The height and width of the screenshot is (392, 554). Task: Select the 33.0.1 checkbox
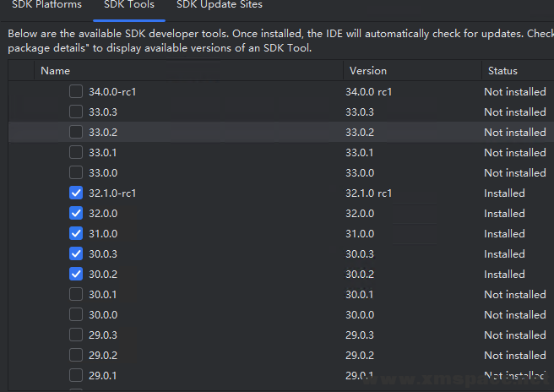(x=76, y=153)
